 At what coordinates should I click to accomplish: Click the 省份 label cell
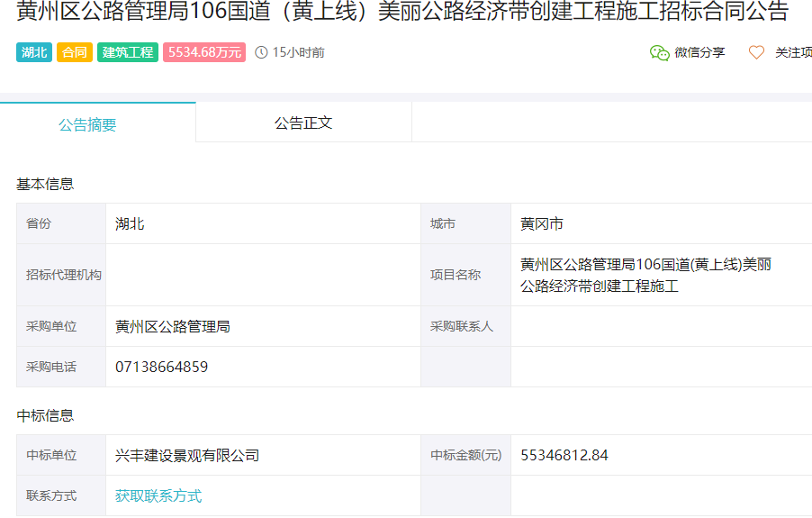(x=61, y=223)
